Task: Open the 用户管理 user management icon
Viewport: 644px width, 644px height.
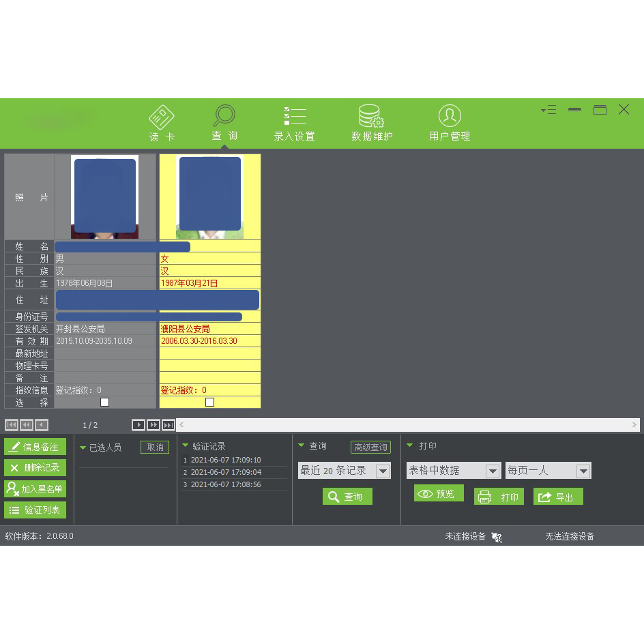Action: coord(449,117)
